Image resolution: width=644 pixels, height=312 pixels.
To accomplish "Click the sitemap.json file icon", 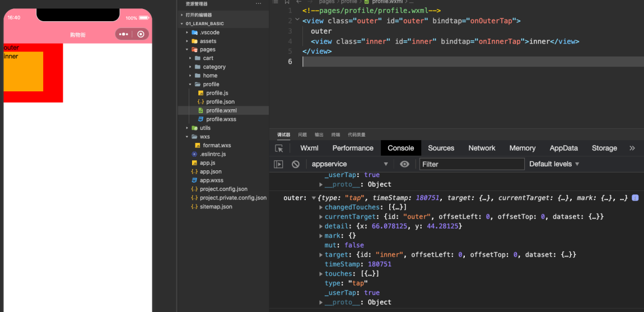I will coord(194,207).
